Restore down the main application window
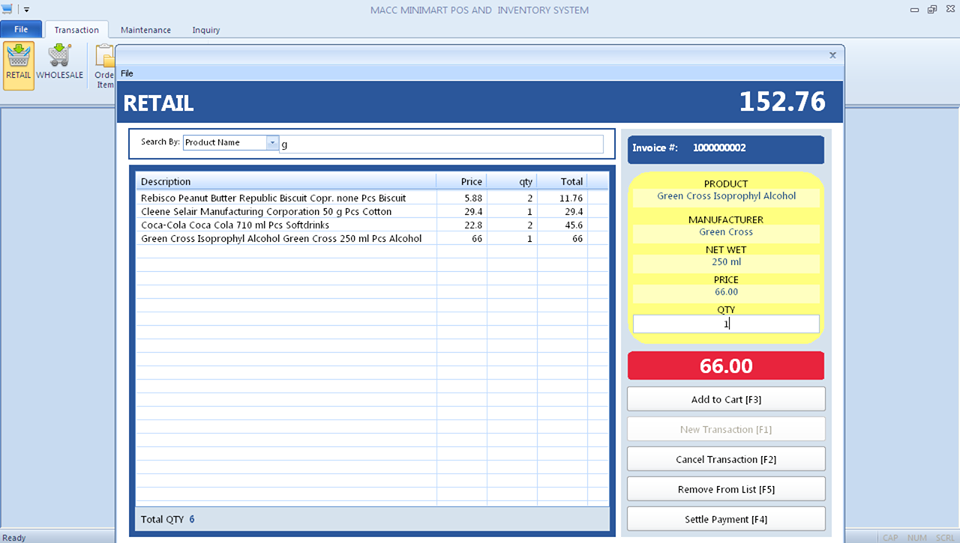Viewport: 960px width, 543px height. point(932,10)
